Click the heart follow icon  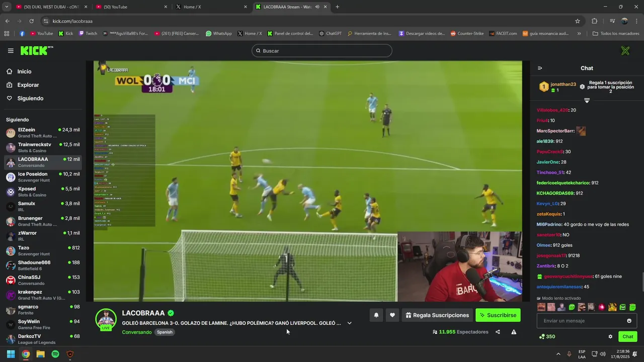[x=392, y=315]
